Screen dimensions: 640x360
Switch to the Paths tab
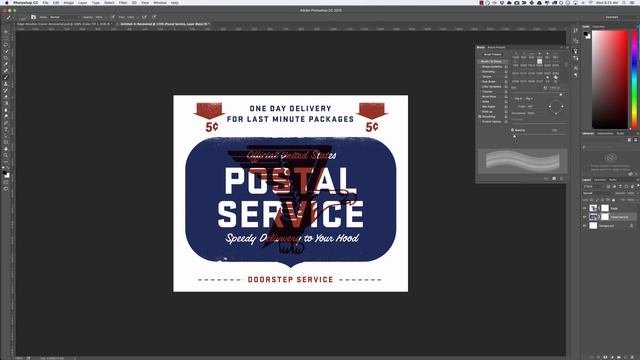[613, 180]
